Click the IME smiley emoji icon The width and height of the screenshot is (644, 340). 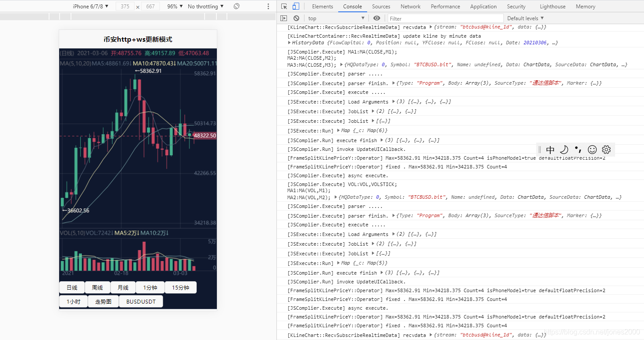point(592,150)
